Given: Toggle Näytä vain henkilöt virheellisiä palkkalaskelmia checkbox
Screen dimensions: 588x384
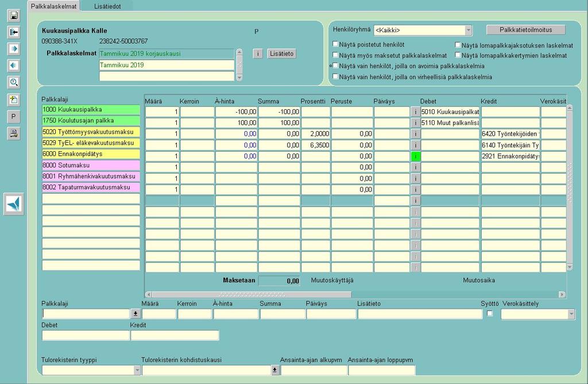Looking at the screenshot, I should [335, 76].
